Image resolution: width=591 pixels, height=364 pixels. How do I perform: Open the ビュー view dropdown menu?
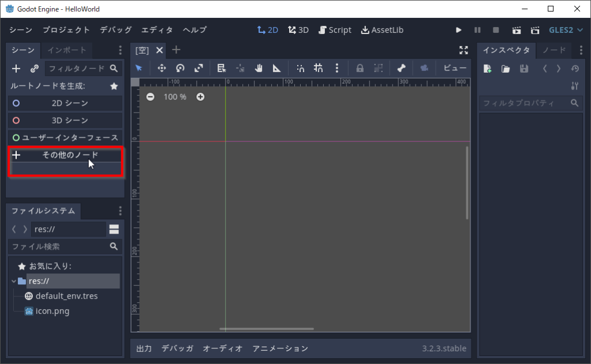[x=454, y=68]
